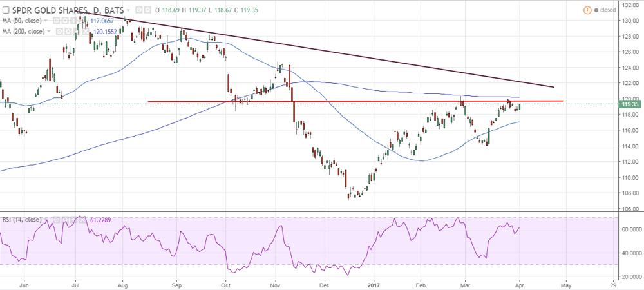Hide the MA (50, close) indicator via eye icon
This screenshot has height=290, width=644.
[56, 20]
